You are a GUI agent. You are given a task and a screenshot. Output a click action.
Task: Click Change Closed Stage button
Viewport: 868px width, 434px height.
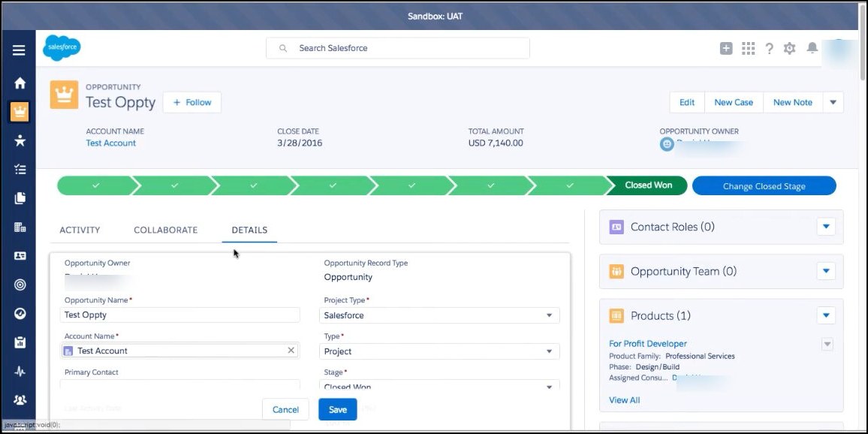764,186
